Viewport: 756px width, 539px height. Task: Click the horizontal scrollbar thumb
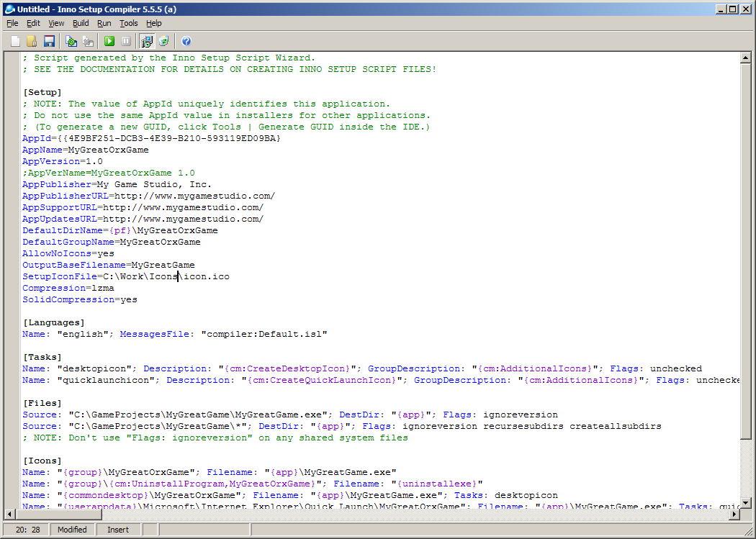(58, 515)
